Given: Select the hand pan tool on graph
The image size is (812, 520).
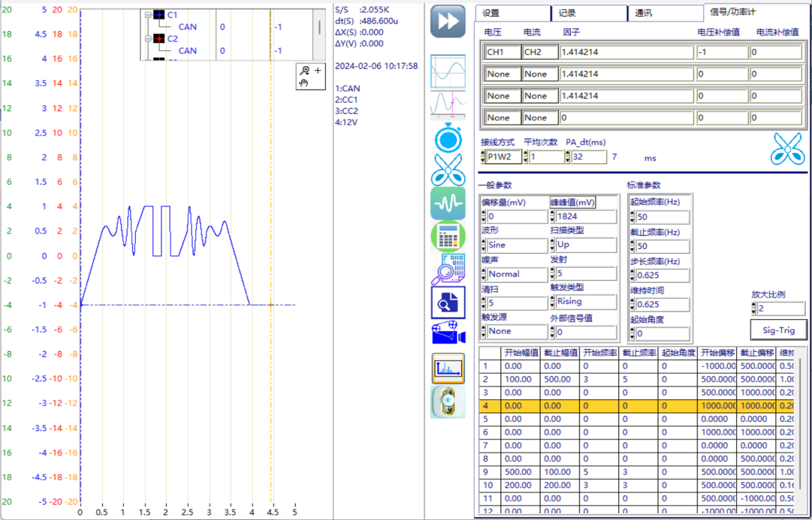Looking at the screenshot, I should click(303, 83).
